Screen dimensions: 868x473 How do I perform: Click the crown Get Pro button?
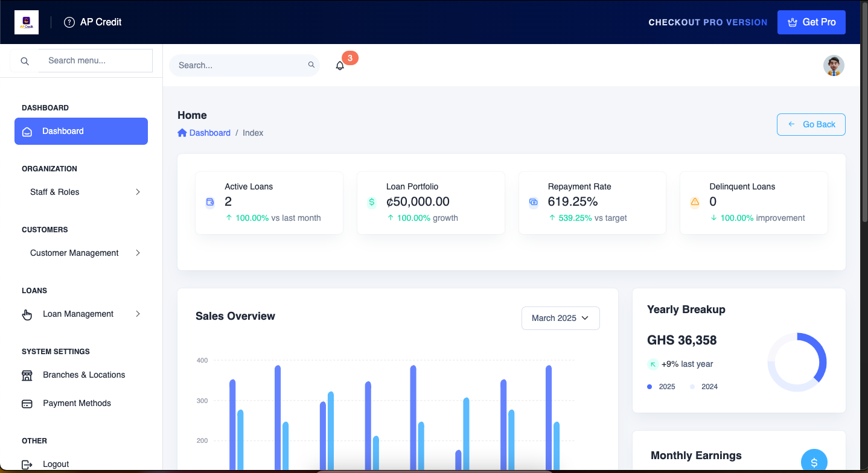[811, 22]
